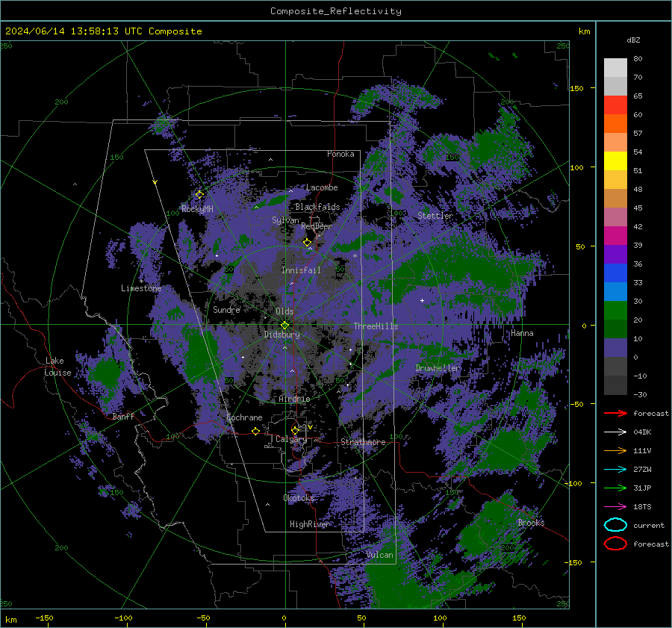Click the Lacombe city label

pyautogui.click(x=322, y=187)
